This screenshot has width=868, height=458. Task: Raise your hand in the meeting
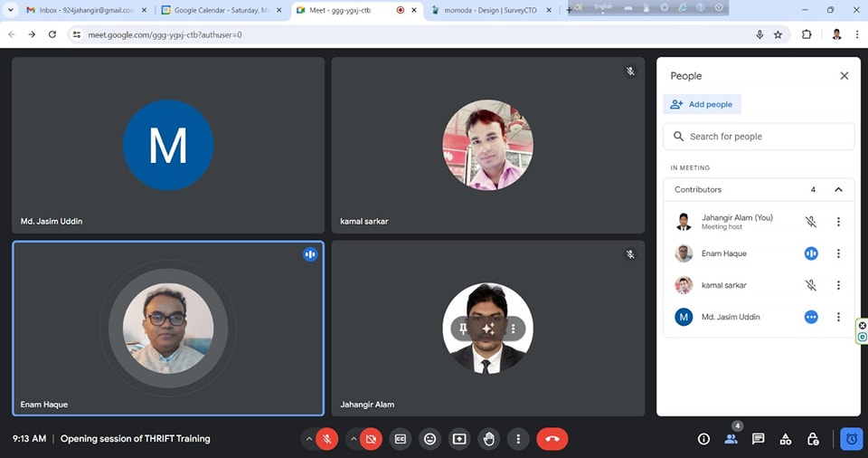(489, 439)
